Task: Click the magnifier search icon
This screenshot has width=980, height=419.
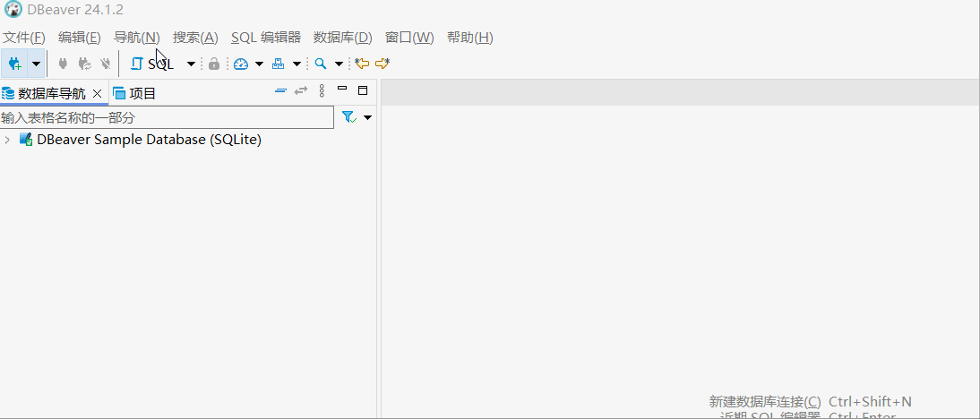Action: point(321,64)
